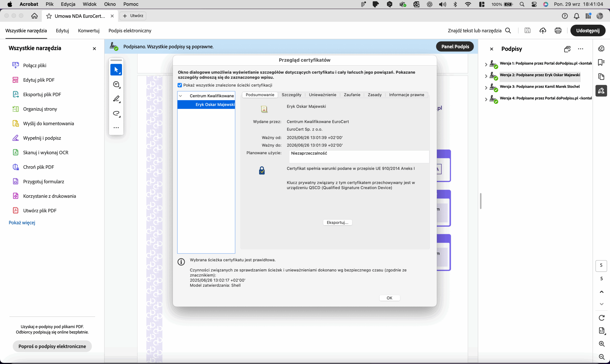Open the Edycja menu

(68, 4)
